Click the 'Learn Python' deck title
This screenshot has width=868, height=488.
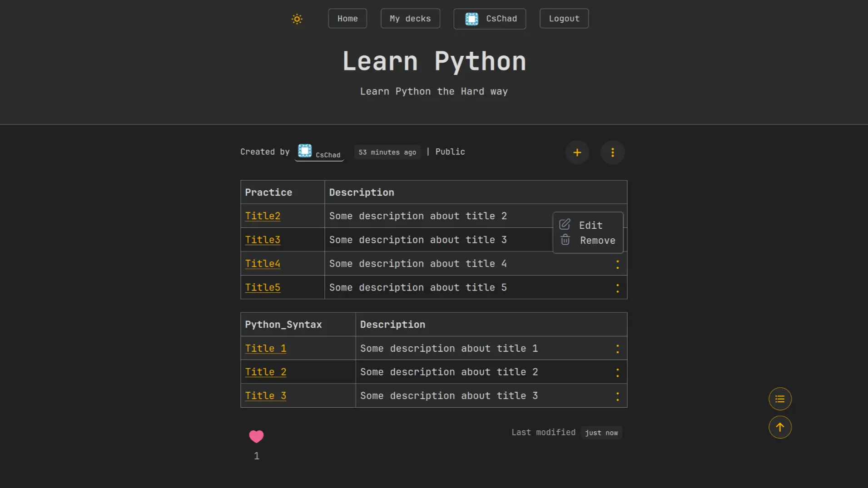pos(434,61)
